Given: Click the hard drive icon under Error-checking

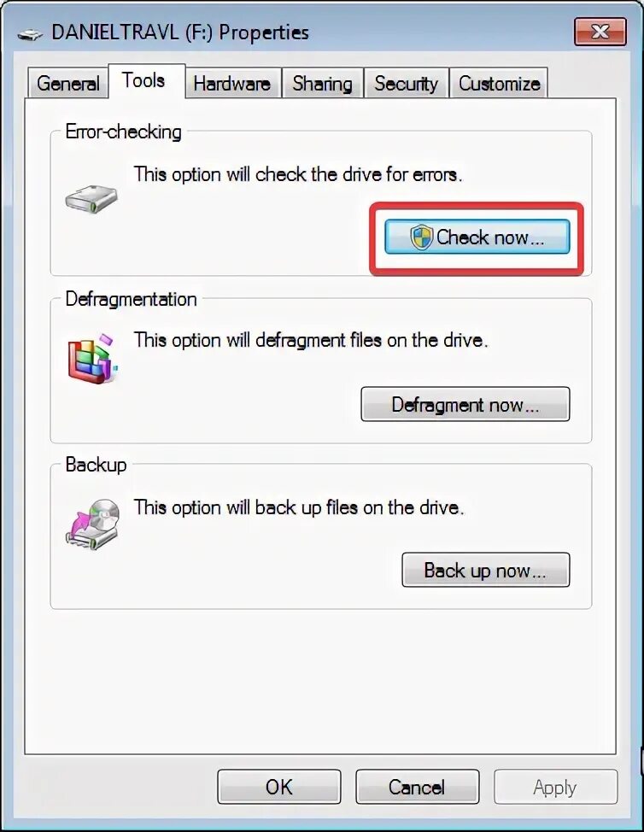Looking at the screenshot, I should tap(91, 199).
